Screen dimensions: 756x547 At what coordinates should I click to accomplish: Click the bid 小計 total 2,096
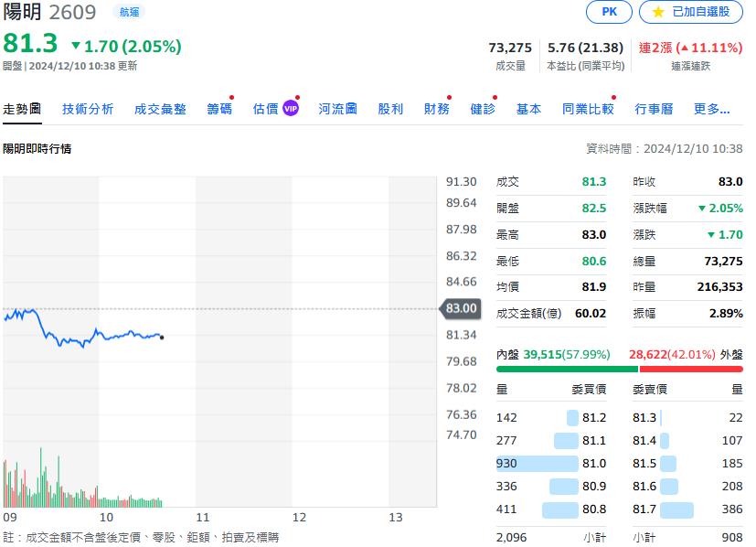(512, 537)
